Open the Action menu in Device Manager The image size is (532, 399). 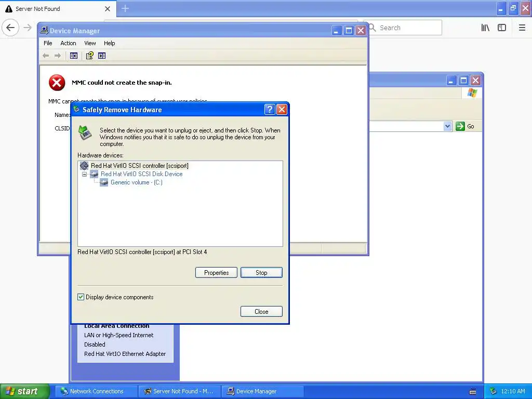pyautogui.click(x=68, y=43)
